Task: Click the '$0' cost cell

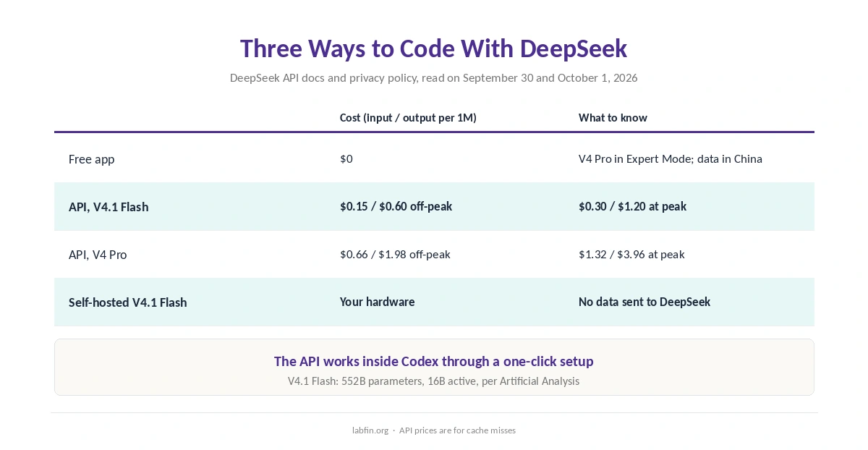Action: tap(346, 158)
